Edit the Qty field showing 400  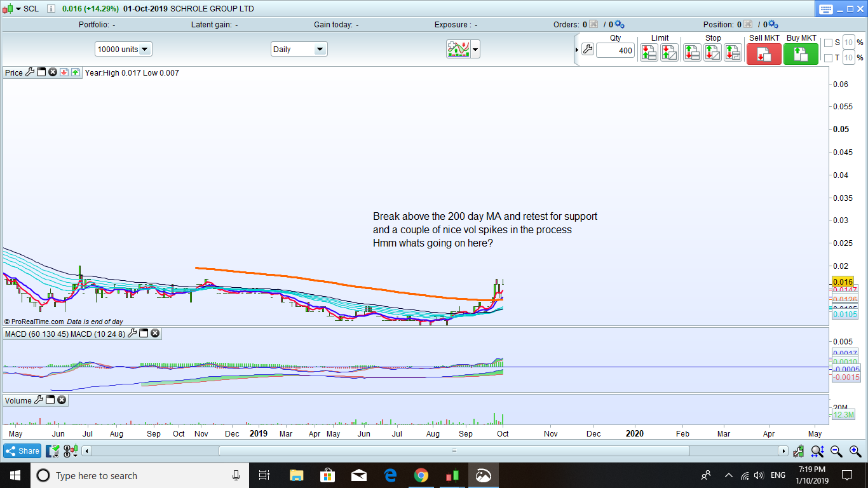(x=616, y=50)
